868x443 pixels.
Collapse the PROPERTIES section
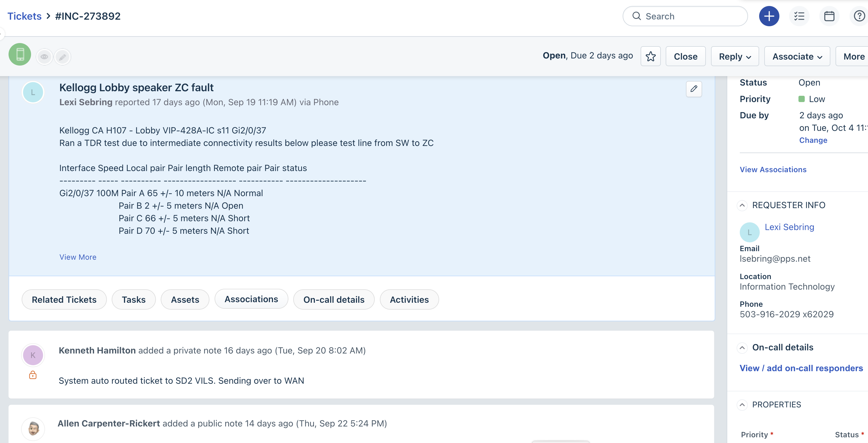[x=742, y=405]
